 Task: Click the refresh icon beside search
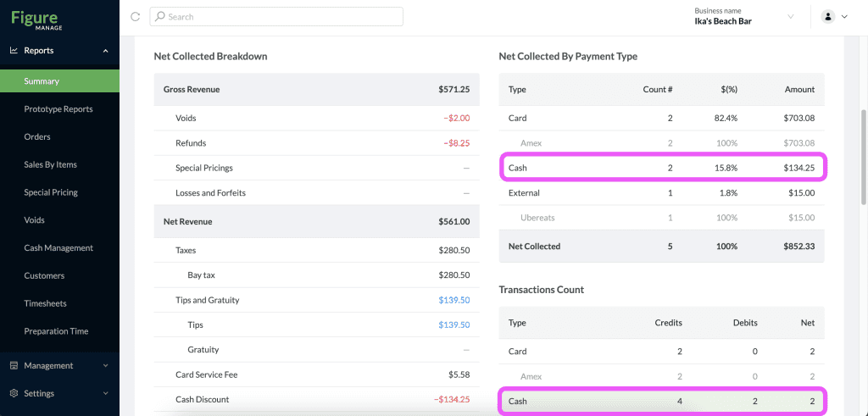pyautogui.click(x=135, y=17)
